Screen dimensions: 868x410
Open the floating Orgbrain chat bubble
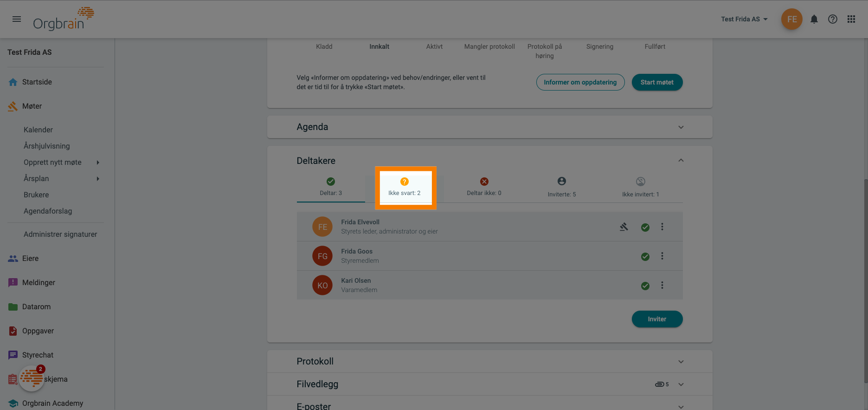(x=32, y=378)
